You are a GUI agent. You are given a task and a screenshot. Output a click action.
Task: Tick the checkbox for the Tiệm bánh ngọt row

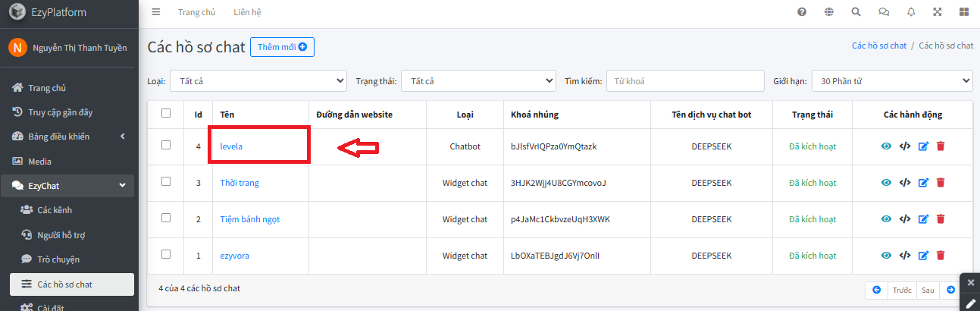click(x=166, y=218)
